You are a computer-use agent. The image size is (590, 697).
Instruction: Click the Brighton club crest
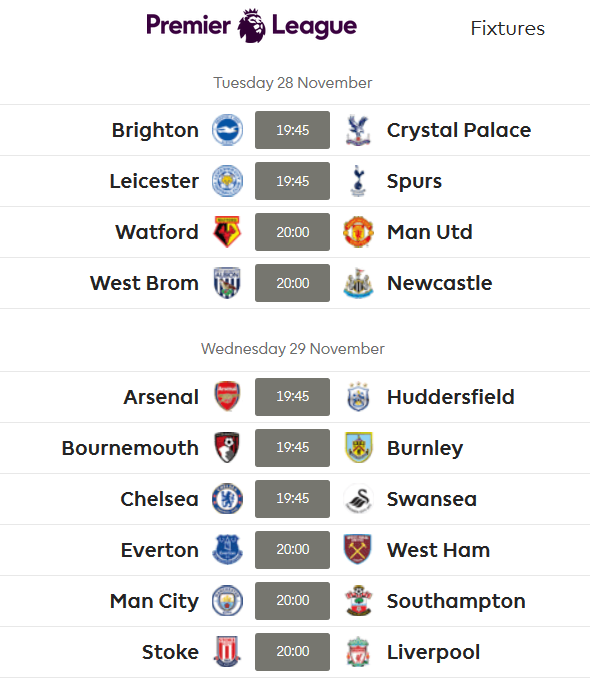(x=227, y=130)
